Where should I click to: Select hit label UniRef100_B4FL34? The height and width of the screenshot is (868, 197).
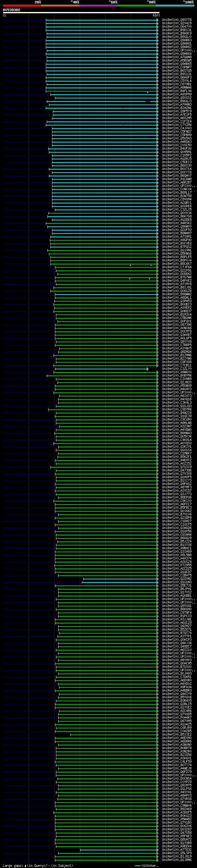tap(177, 91)
